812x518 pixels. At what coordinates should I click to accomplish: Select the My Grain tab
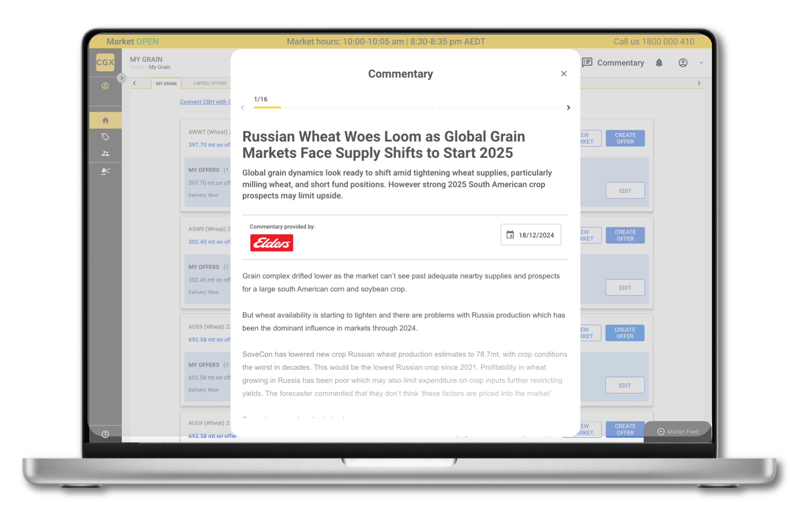point(166,84)
